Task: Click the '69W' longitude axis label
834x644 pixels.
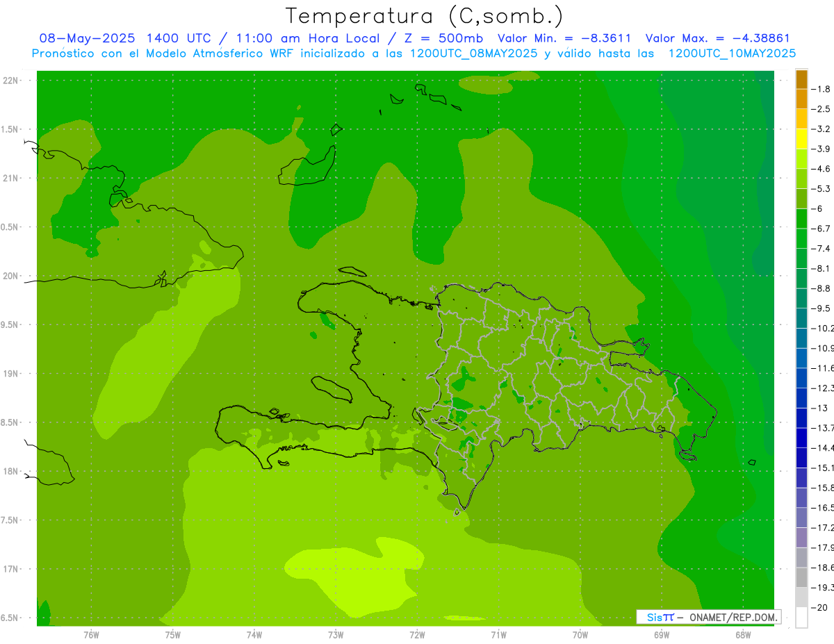Action: click(662, 635)
